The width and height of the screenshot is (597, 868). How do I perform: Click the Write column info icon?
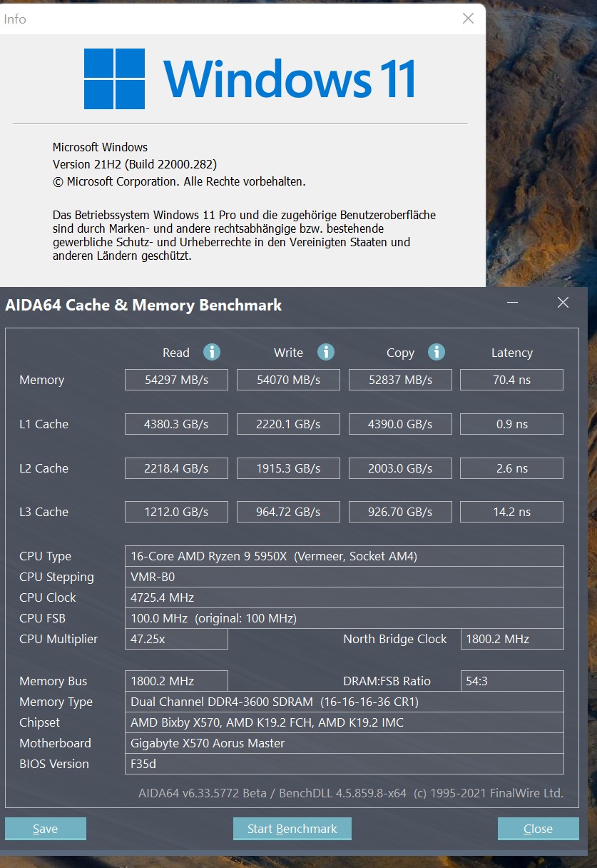326,352
